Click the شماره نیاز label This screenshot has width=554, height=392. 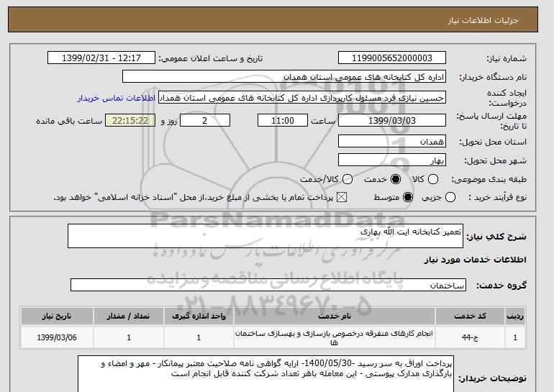507,58
